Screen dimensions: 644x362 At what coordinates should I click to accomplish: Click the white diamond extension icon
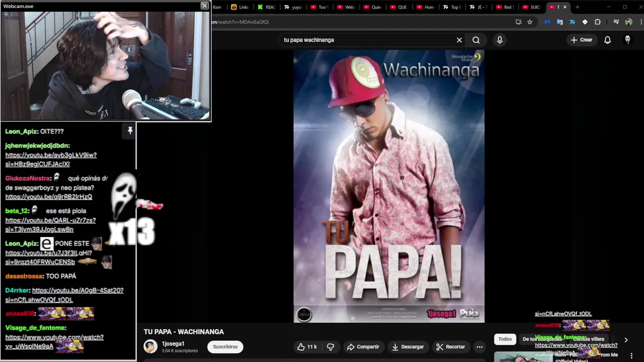point(585,22)
